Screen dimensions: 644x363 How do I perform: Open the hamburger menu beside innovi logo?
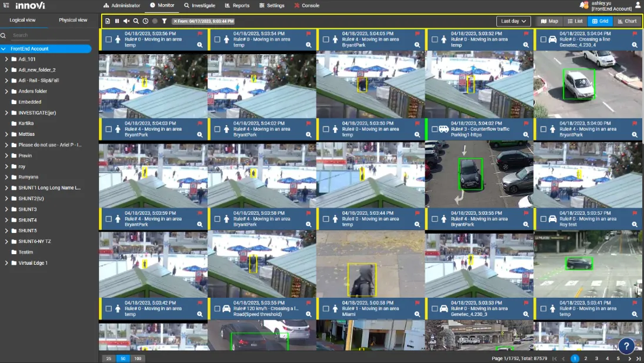click(x=6, y=5)
